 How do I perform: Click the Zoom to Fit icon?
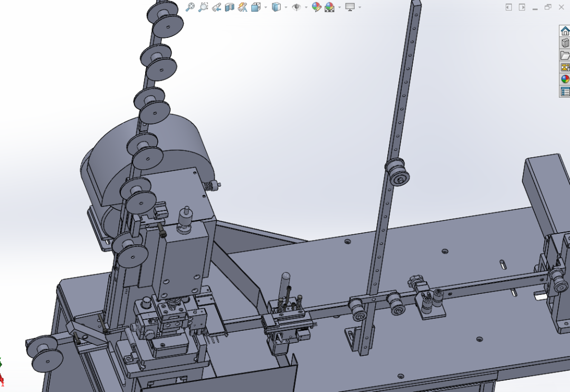coord(190,7)
